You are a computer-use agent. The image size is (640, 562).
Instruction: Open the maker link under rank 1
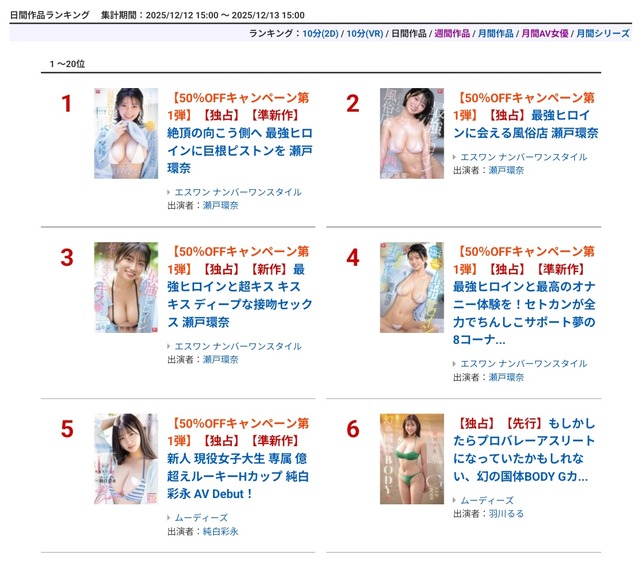pos(238,192)
